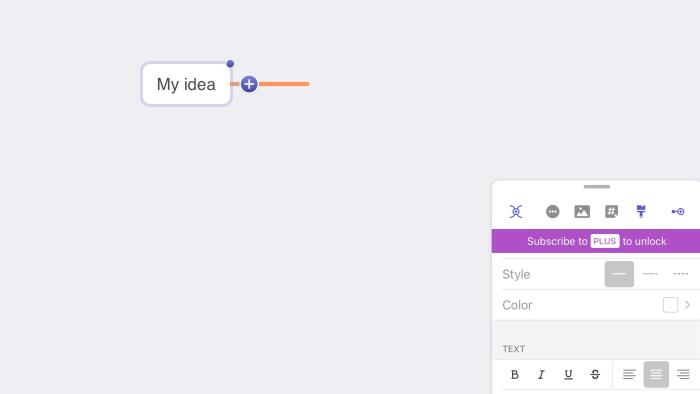Align text to the center
700x394 pixels.
tap(656, 374)
